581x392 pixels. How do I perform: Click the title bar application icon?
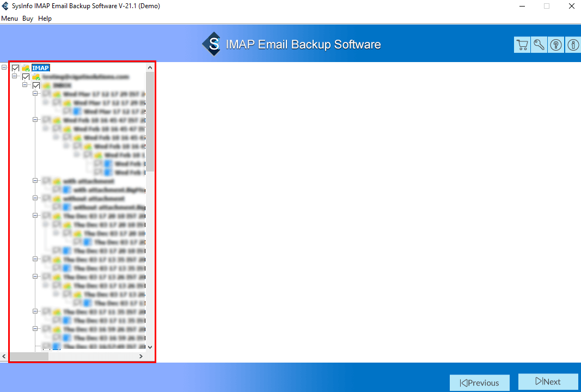pyautogui.click(x=5, y=6)
